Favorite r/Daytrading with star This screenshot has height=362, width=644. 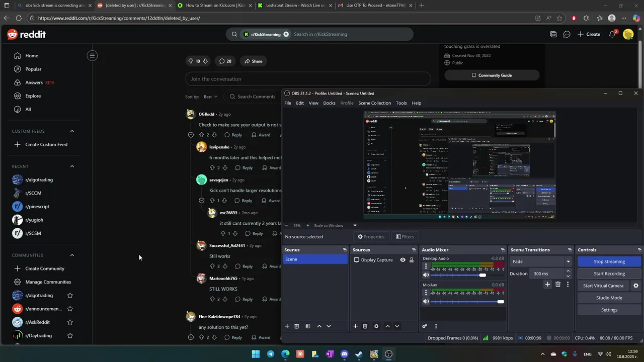click(70, 336)
